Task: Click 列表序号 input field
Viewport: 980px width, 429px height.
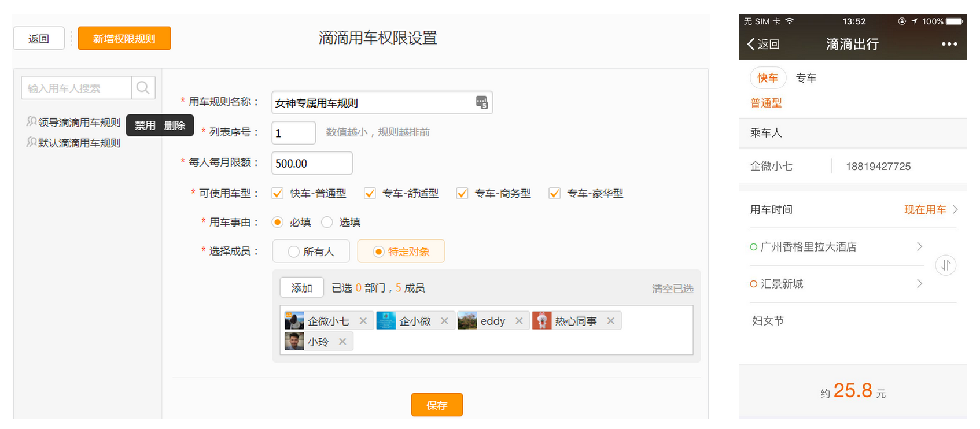Action: point(294,132)
